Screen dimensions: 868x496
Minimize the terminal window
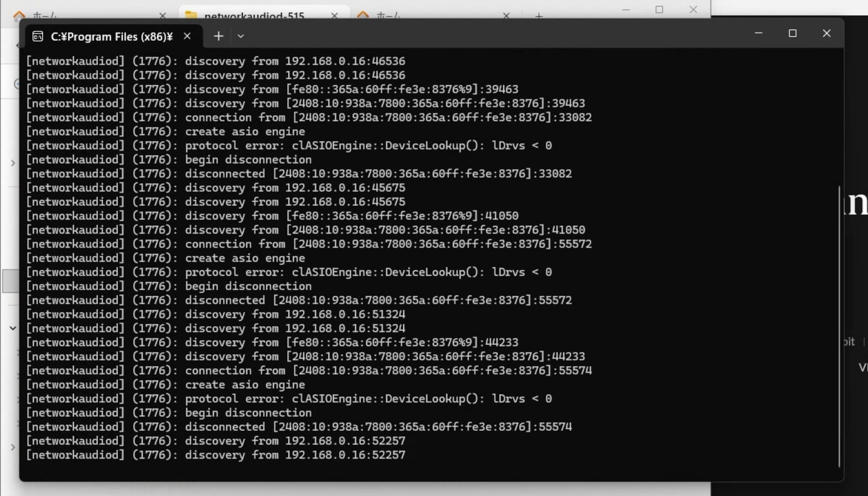click(759, 33)
